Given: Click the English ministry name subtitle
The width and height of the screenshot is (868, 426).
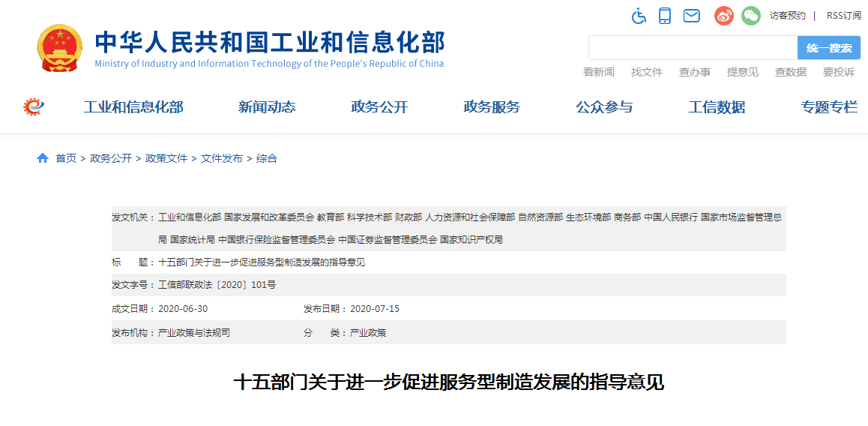Looking at the screenshot, I should pos(269,63).
